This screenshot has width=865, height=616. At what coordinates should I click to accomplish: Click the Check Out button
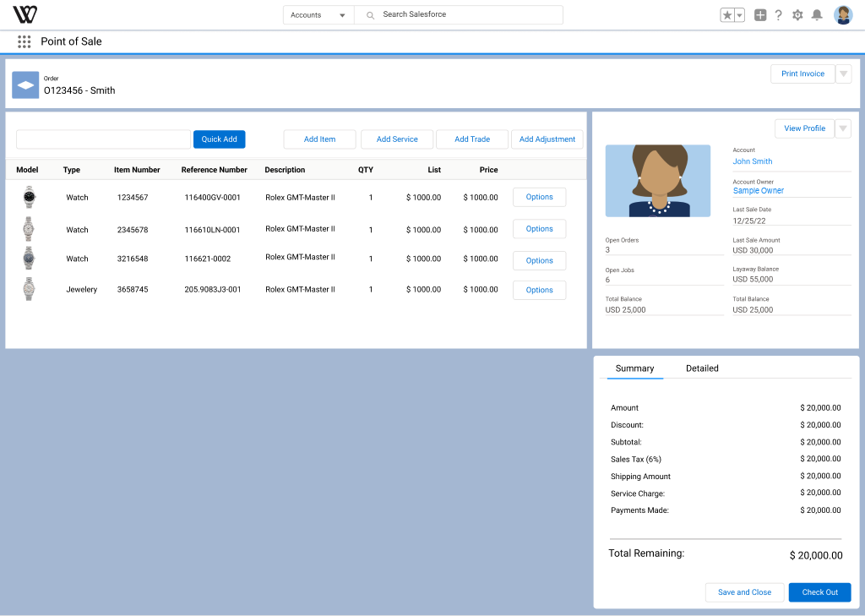(819, 592)
